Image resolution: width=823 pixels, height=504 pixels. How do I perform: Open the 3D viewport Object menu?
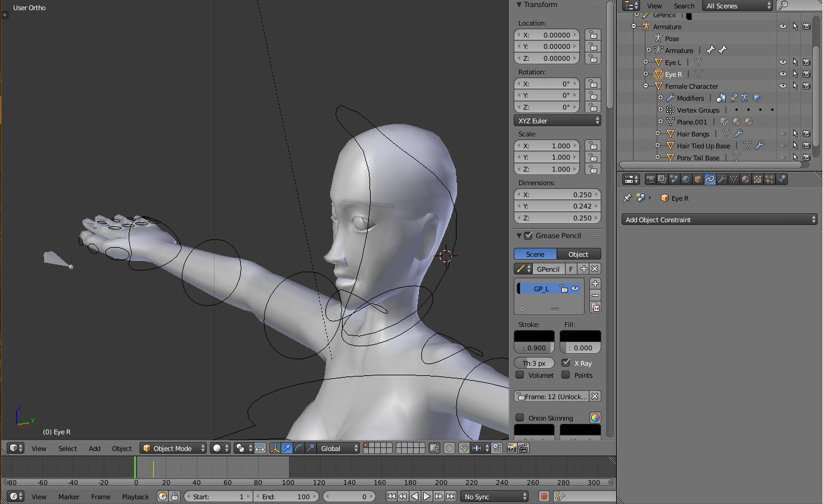tap(122, 448)
